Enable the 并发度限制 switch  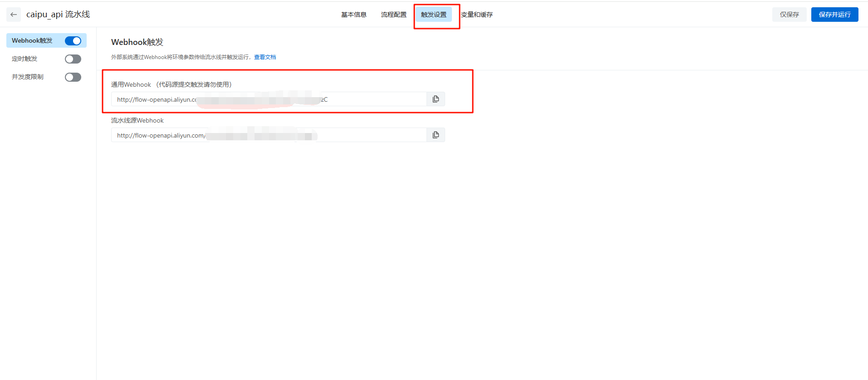click(73, 77)
